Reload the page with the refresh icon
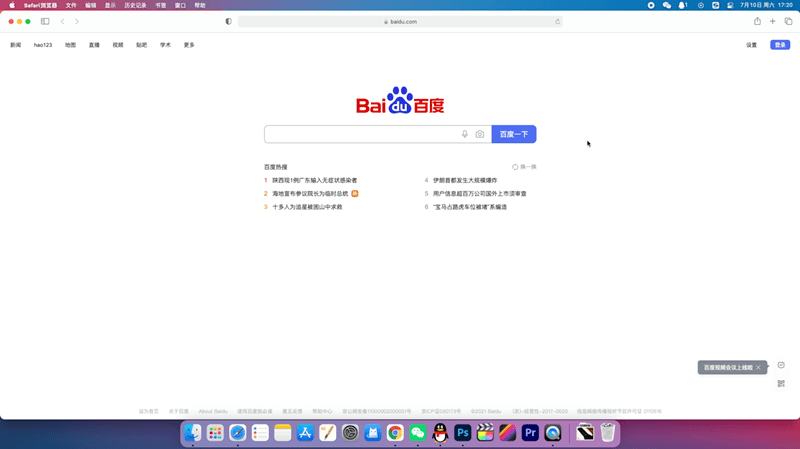The image size is (800, 449). point(558,21)
